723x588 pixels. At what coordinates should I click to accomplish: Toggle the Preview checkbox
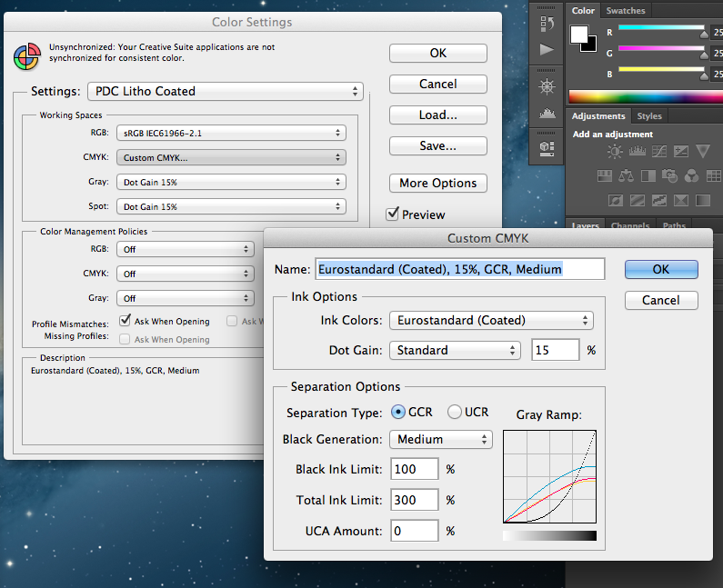(x=393, y=214)
